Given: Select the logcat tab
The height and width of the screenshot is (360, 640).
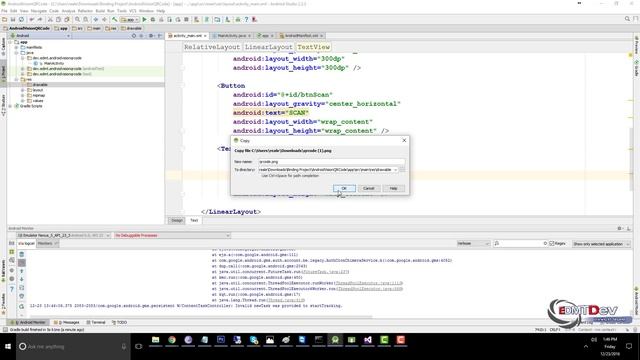Looking at the screenshot, I should pos(27,244).
